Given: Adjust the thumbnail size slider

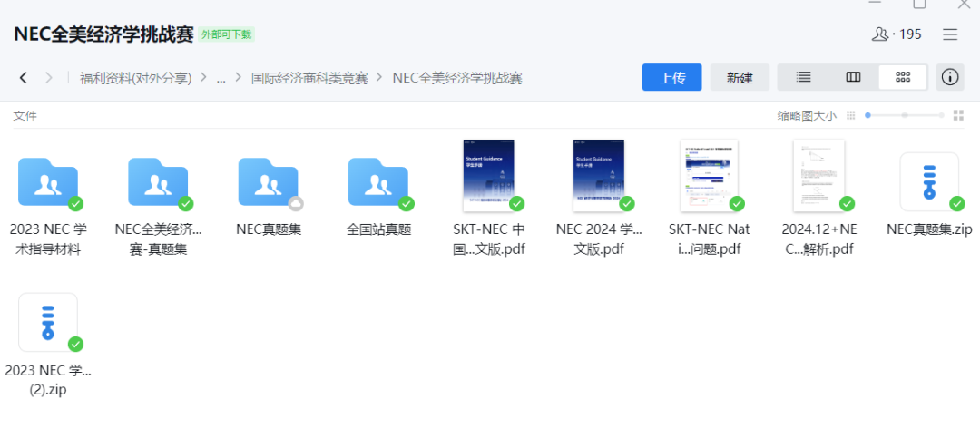Looking at the screenshot, I should [x=905, y=115].
